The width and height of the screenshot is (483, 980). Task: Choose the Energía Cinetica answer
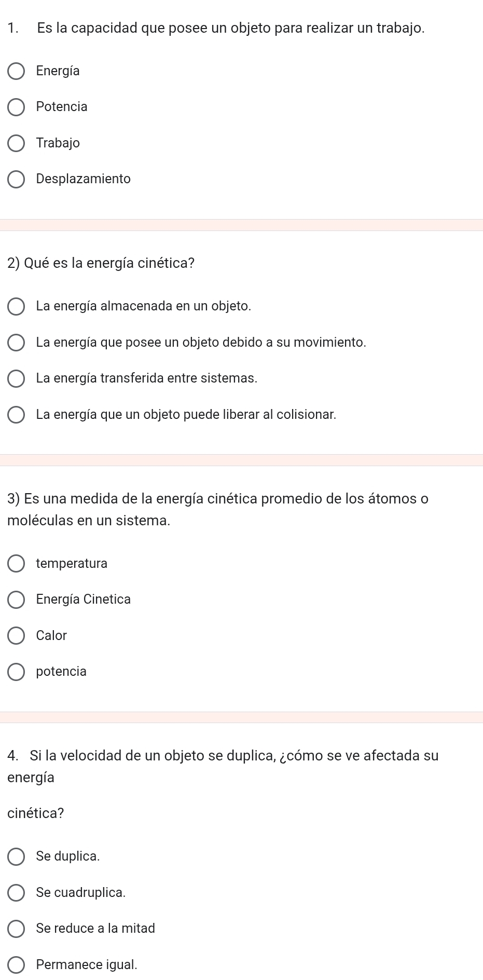(x=16, y=600)
